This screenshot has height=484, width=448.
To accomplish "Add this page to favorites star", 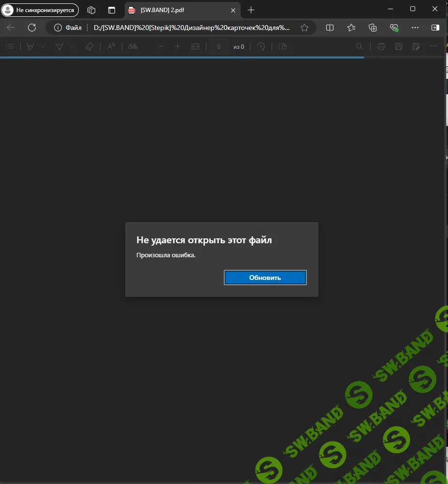I will pos(304,28).
